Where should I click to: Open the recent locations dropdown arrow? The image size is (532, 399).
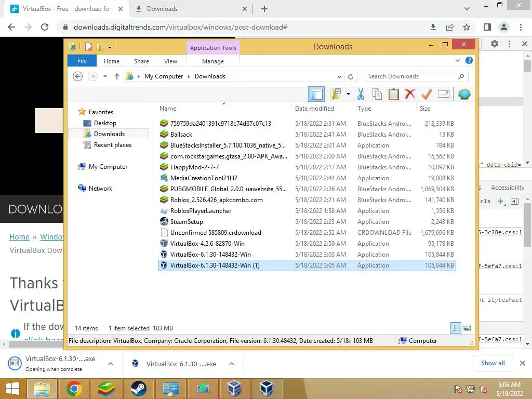(105, 76)
